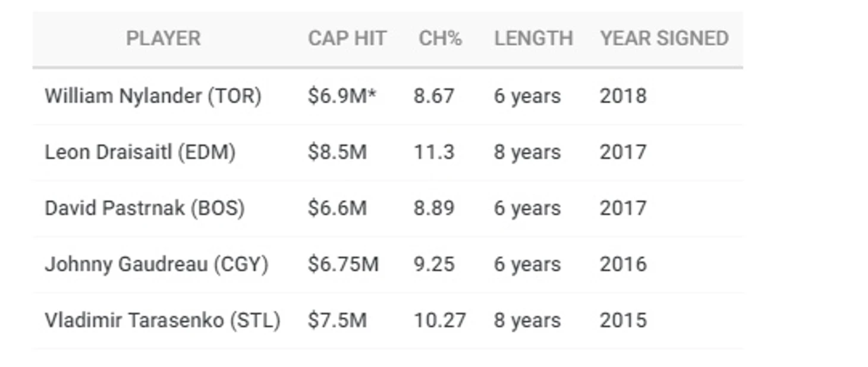The image size is (868, 367).
Task: Click David Pastrnak (BOS) player name
Action: coord(144,208)
